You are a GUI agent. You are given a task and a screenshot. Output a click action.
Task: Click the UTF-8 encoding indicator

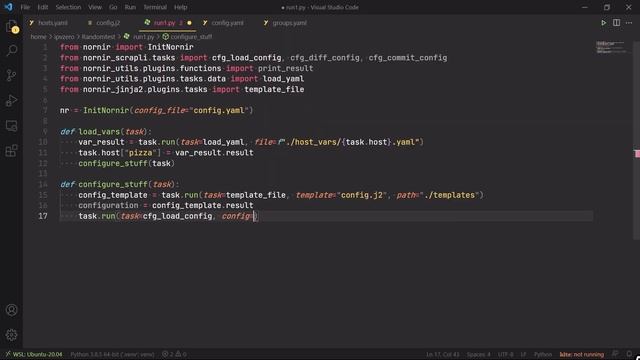click(505, 354)
